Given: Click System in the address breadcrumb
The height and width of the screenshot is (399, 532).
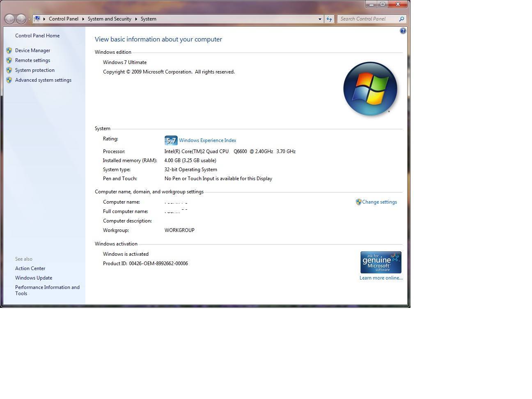Looking at the screenshot, I should click(149, 19).
